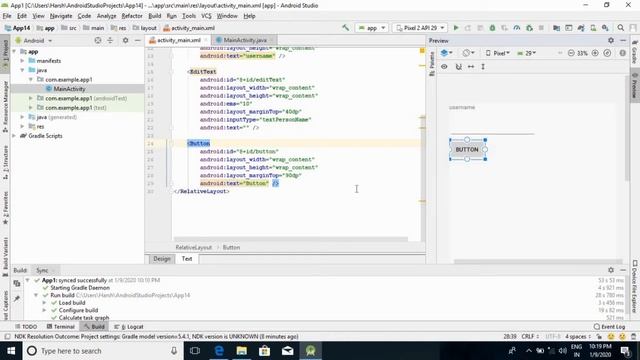Open the Event Log
This screenshot has width=640, height=360.
[609, 327]
